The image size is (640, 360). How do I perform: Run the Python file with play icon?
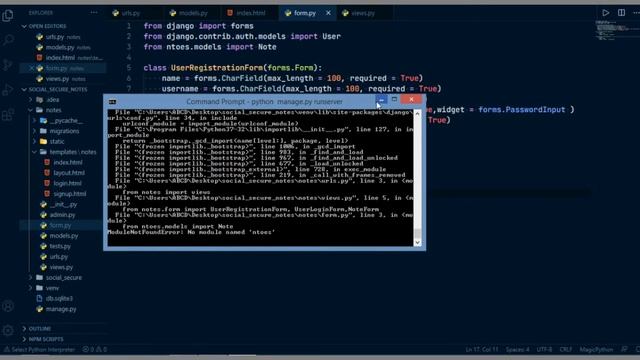click(x=606, y=13)
